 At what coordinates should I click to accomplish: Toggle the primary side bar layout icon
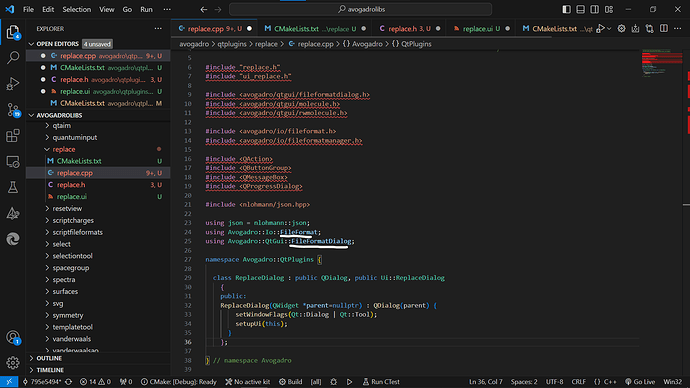click(566, 9)
